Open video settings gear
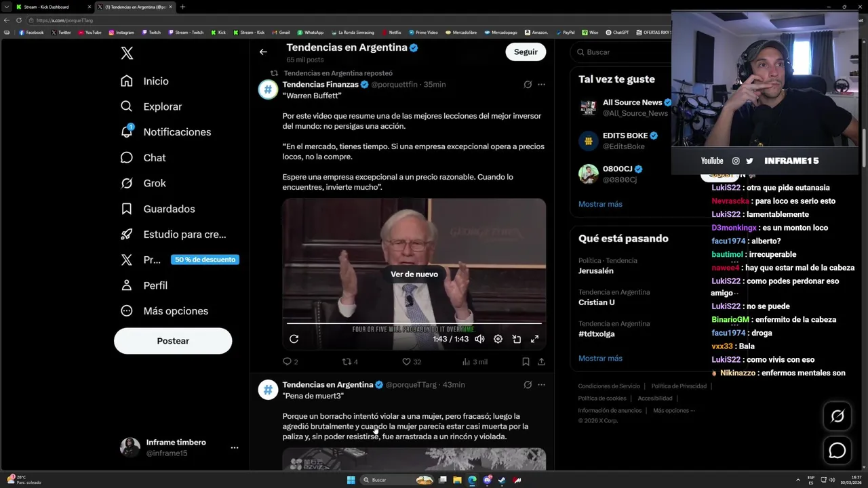 pos(498,339)
